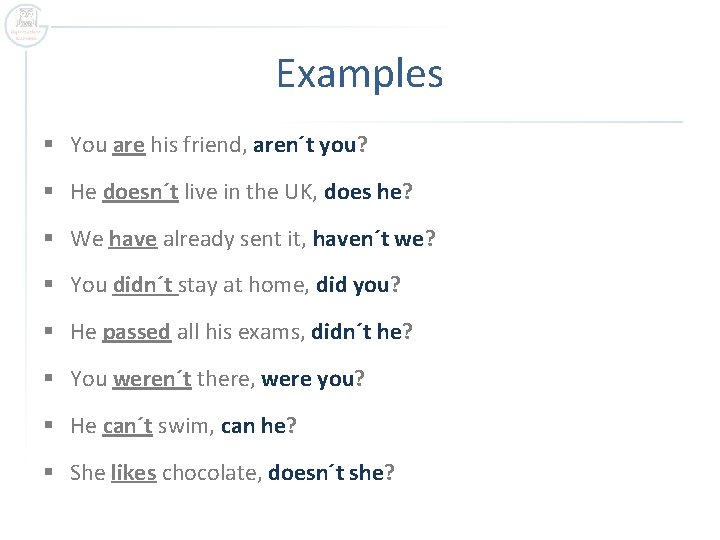Click the underlined word 'likes'
The height and width of the screenshot is (540, 720).
tap(134, 473)
